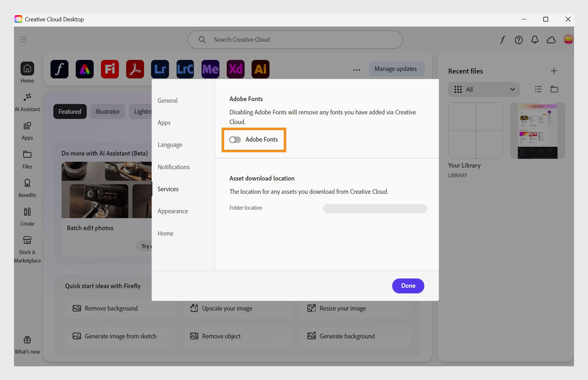Open What's new in the sidebar
Viewport: 588px width, 380px height.
tap(27, 345)
